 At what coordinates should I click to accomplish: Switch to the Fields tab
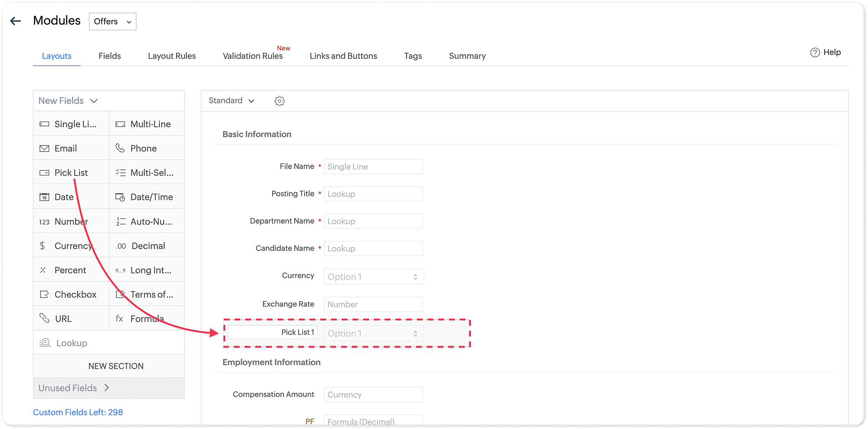[109, 56]
